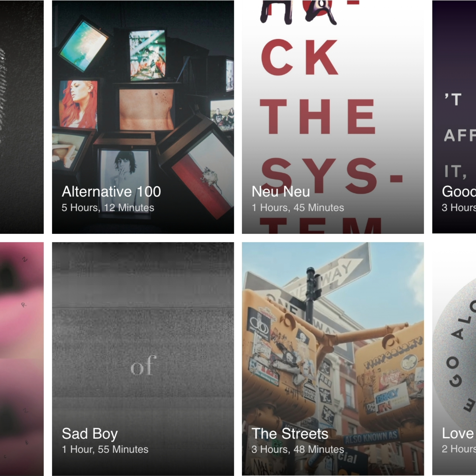The width and height of the screenshot is (476, 476).
Task: Click the "Neu Neu" playlist title
Action: pos(281,191)
